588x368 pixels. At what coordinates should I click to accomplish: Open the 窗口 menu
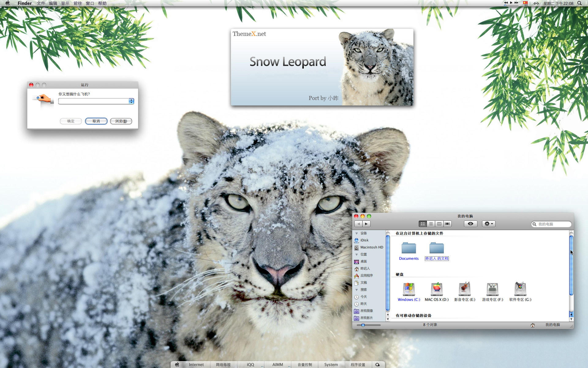click(90, 3)
